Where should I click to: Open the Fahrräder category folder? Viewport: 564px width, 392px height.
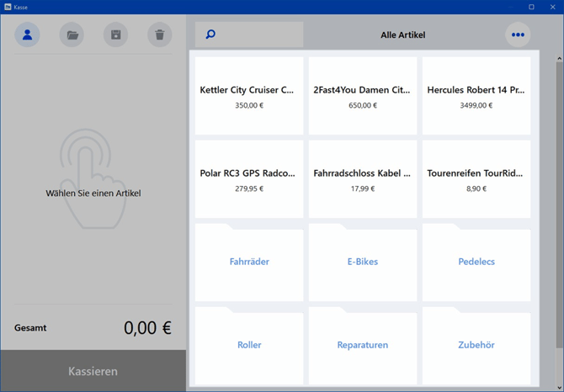[249, 262]
